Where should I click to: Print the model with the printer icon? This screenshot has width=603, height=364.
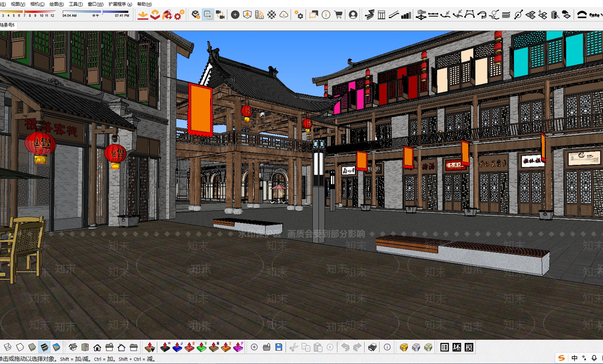pyautogui.click(x=372, y=347)
